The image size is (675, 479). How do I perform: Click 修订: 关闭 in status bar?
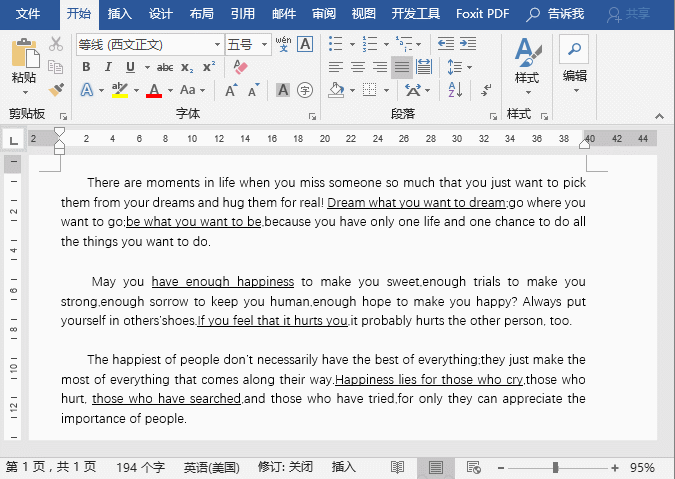click(x=285, y=467)
